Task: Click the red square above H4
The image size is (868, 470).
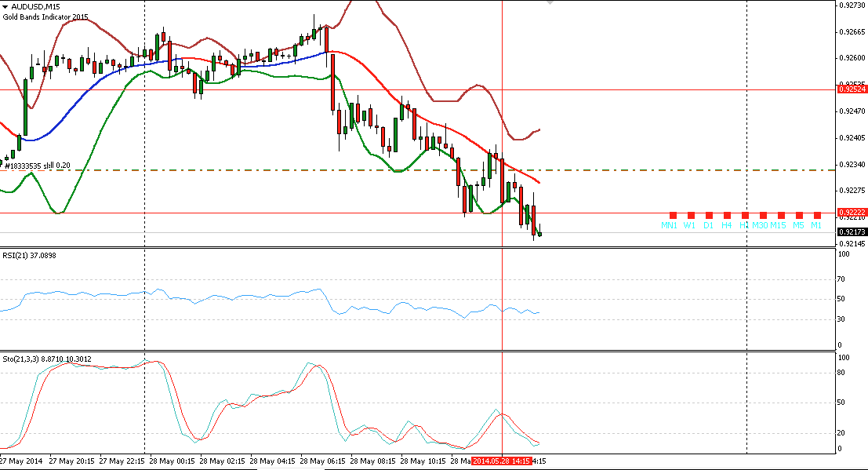Action: click(x=727, y=215)
